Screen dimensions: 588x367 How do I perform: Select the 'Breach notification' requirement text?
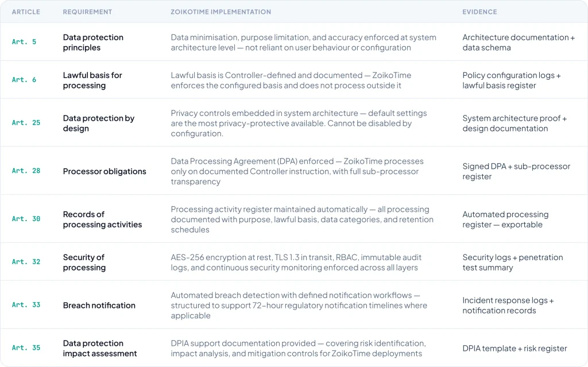(x=99, y=306)
